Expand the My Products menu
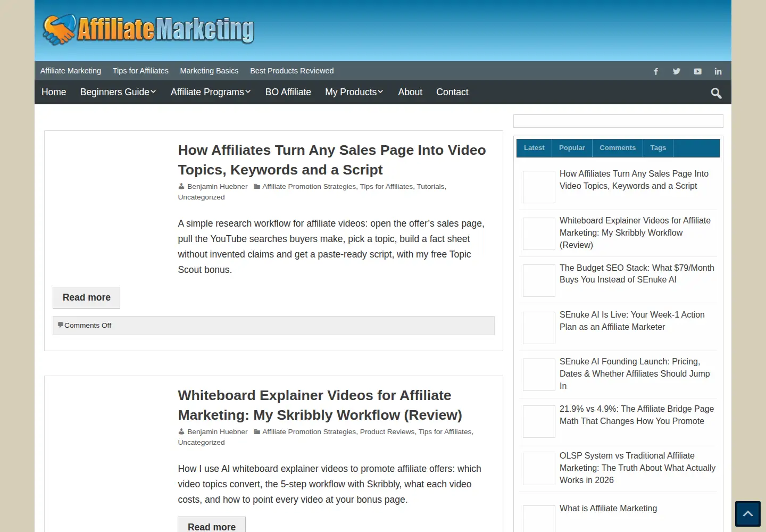766x532 pixels. tap(354, 92)
